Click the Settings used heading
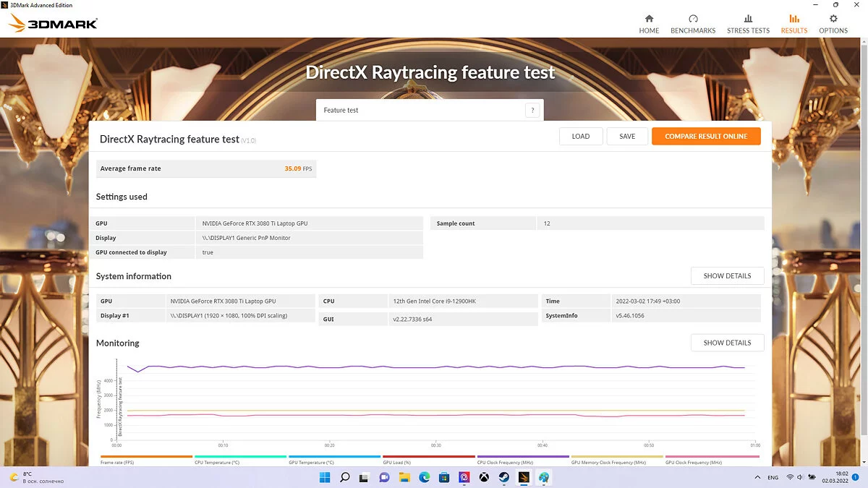The width and height of the screenshot is (868, 488). point(122,197)
